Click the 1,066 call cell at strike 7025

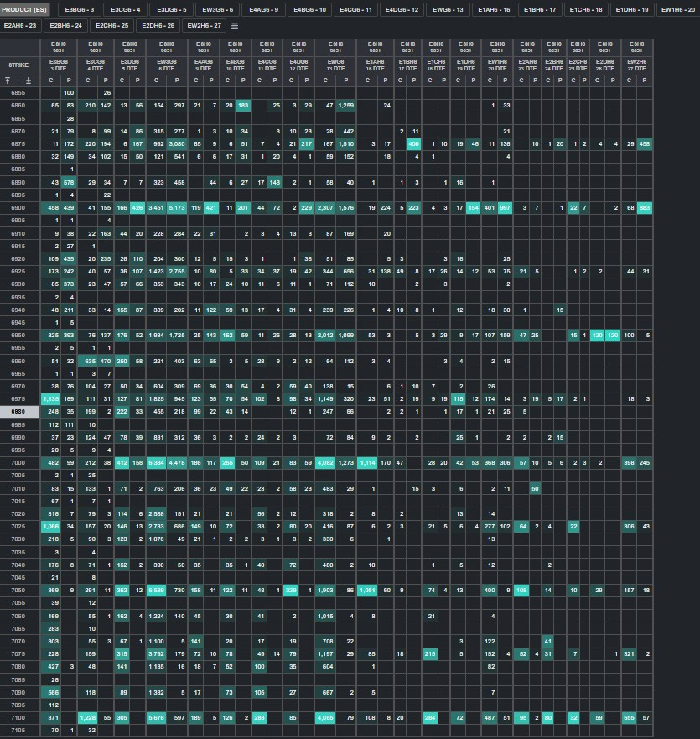pyautogui.click(x=51, y=527)
